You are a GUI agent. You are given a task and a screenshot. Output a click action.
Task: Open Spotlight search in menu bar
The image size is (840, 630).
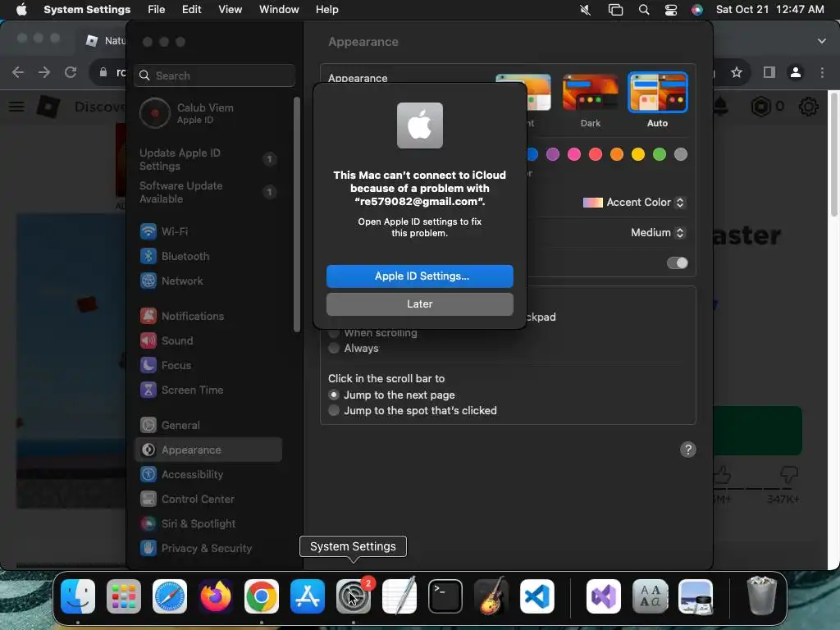644,10
